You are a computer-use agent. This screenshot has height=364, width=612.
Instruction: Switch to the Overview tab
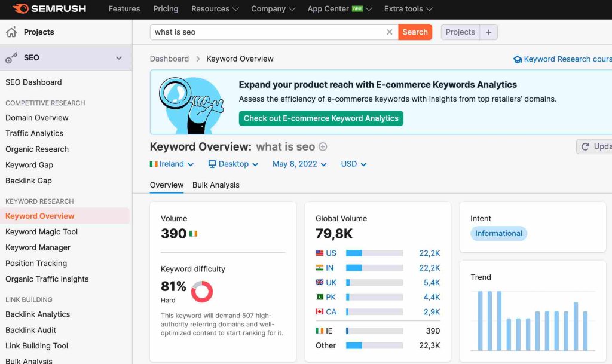pos(167,185)
